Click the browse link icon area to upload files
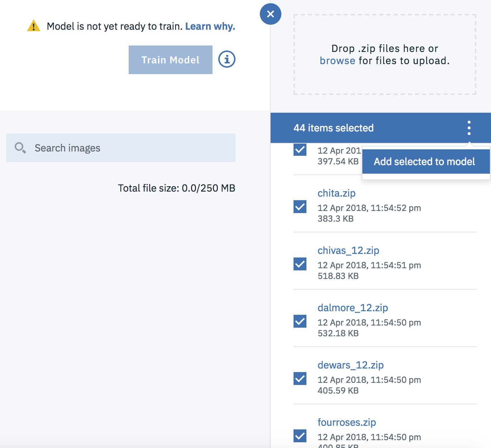Viewport: 491px width, 448px height. 337,61
